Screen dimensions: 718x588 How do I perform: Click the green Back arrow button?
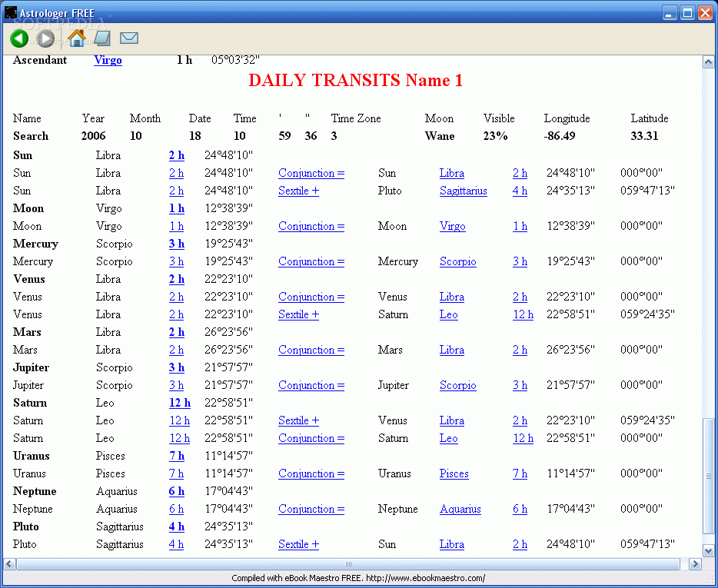19,38
